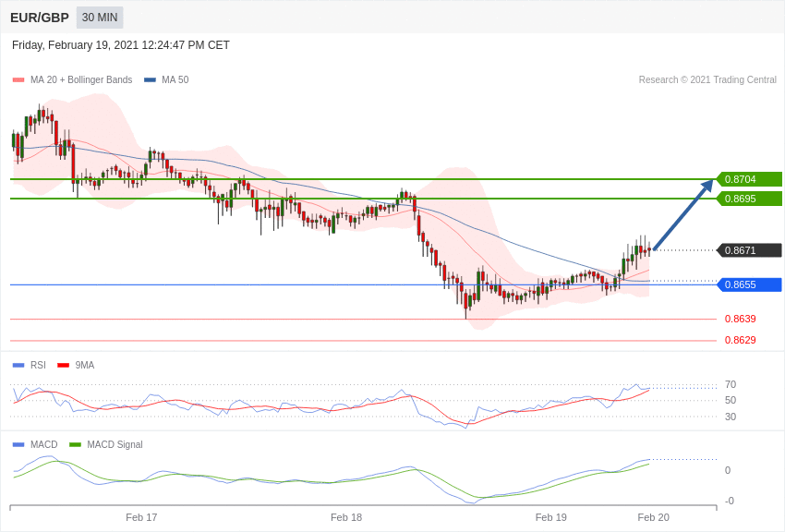Click the RSI legend color swatch
The width and height of the screenshot is (785, 532).
[18, 366]
